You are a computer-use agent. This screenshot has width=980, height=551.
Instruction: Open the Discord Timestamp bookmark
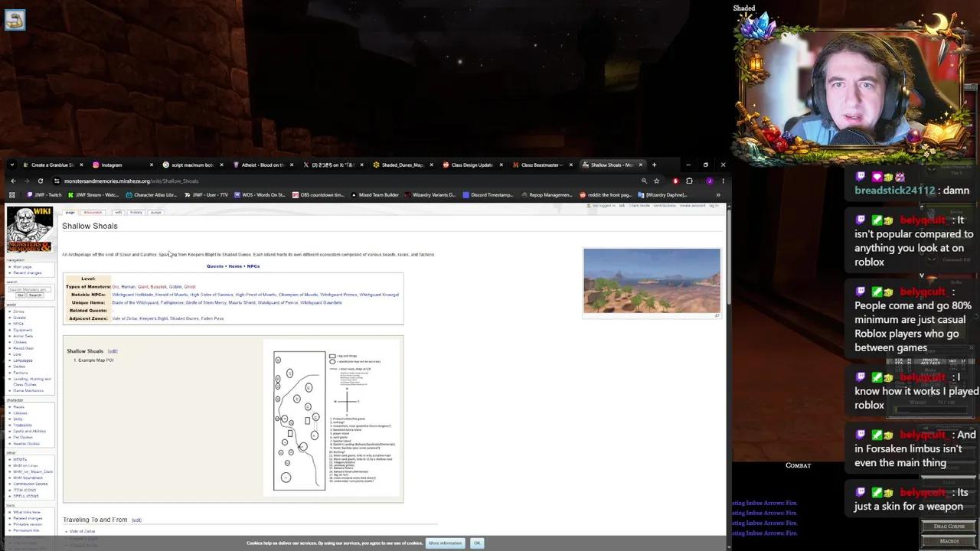pos(488,195)
